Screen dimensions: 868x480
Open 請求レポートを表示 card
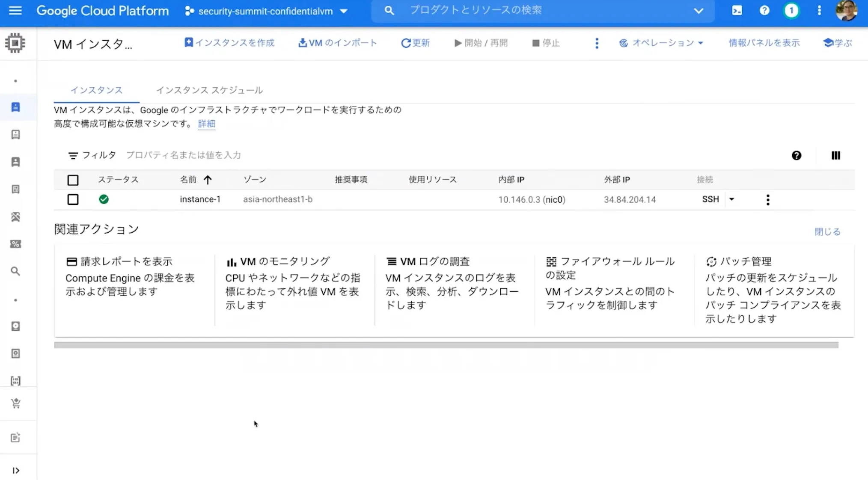(x=134, y=291)
